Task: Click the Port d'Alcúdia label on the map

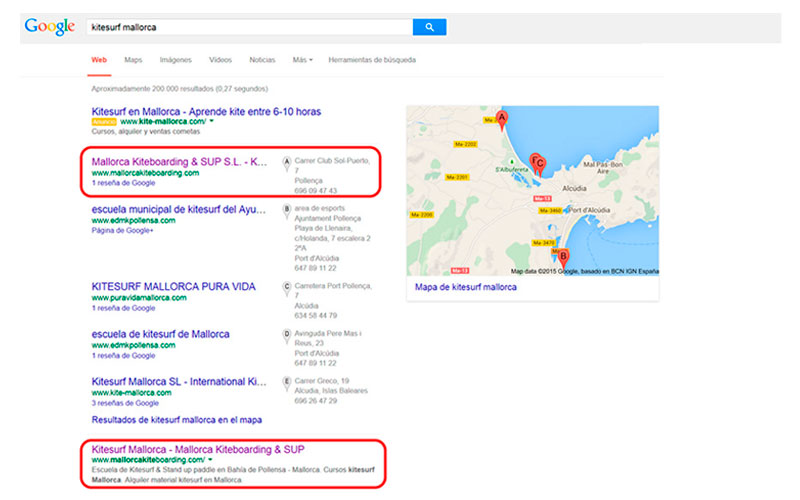Action: (589, 210)
